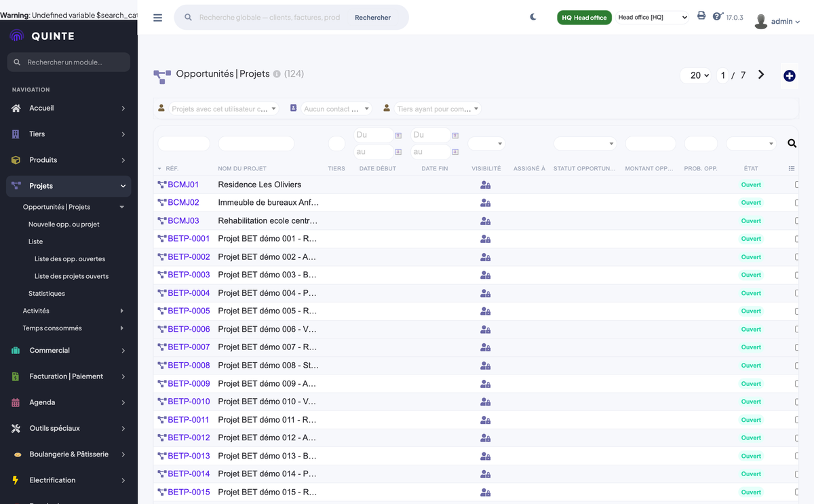Open the Statut opportunité filter dropdown
This screenshot has width=814, height=504.
tap(585, 143)
